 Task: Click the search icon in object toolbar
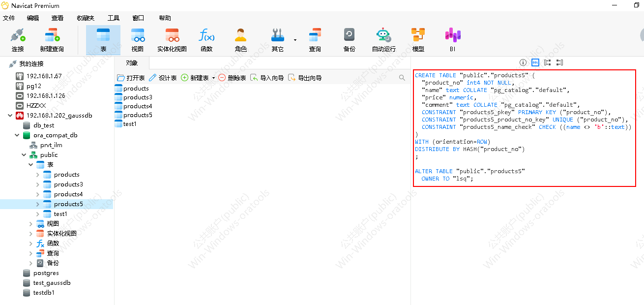[x=402, y=78]
